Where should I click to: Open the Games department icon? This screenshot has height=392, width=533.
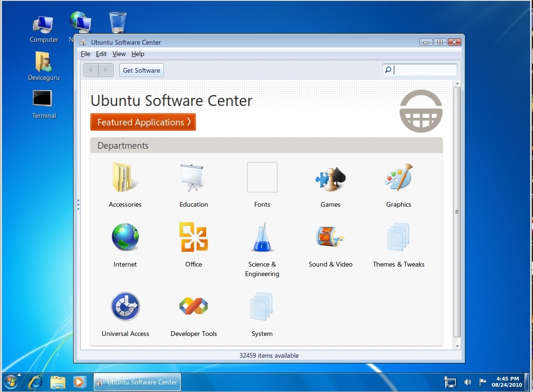[x=331, y=178]
